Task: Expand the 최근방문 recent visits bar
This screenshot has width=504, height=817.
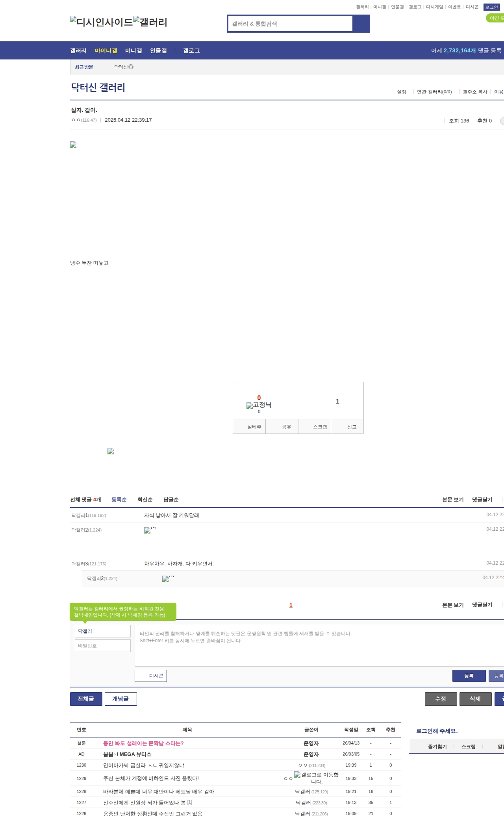Action: [x=84, y=67]
